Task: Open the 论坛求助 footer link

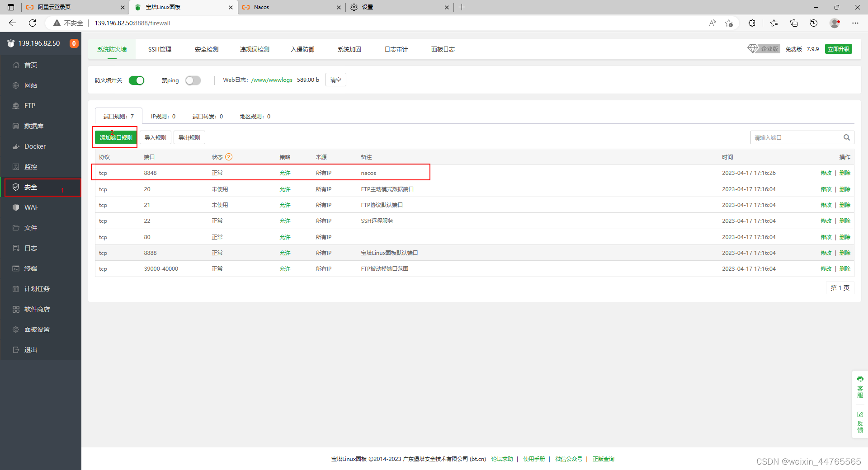Action: [x=502, y=459]
